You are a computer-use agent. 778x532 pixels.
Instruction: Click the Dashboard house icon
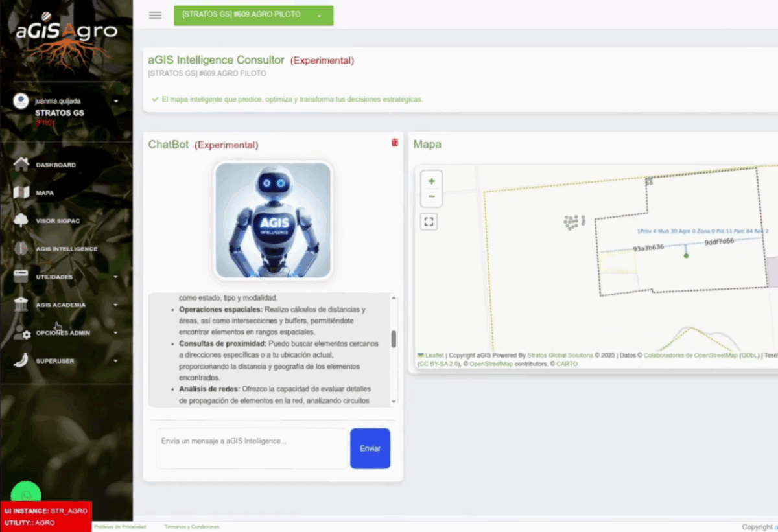tap(21, 165)
